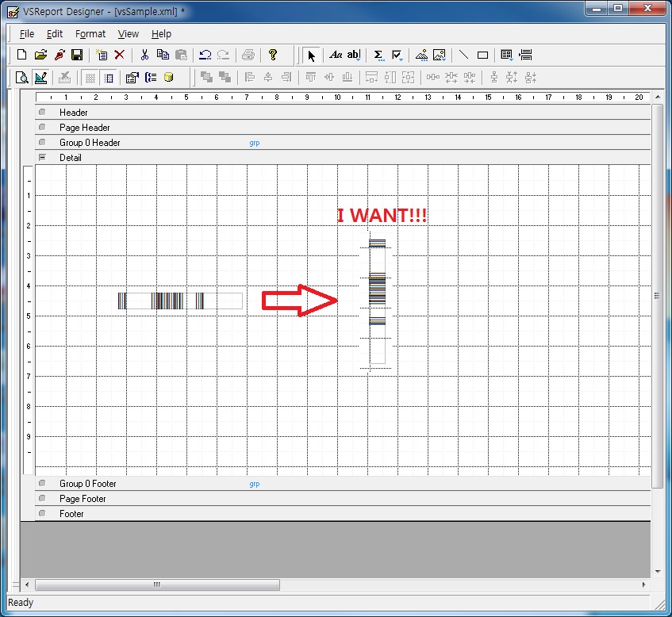672x617 pixels.
Task: Click the Paste clipboard icon
Action: click(181, 55)
